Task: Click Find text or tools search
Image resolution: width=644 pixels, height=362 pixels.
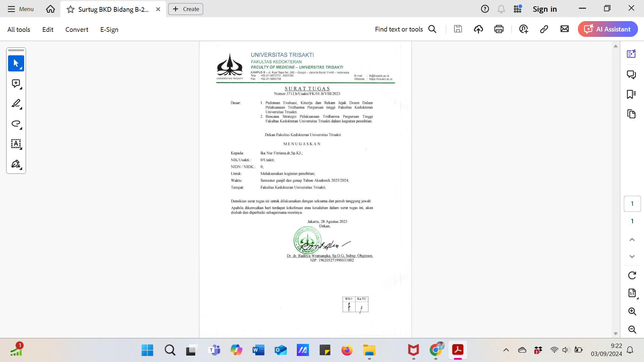Action: pos(406,29)
